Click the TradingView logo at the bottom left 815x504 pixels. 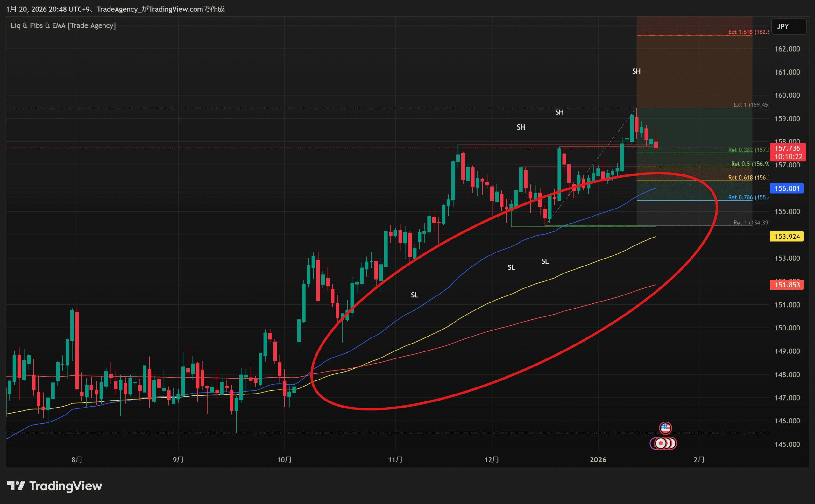(x=55, y=486)
